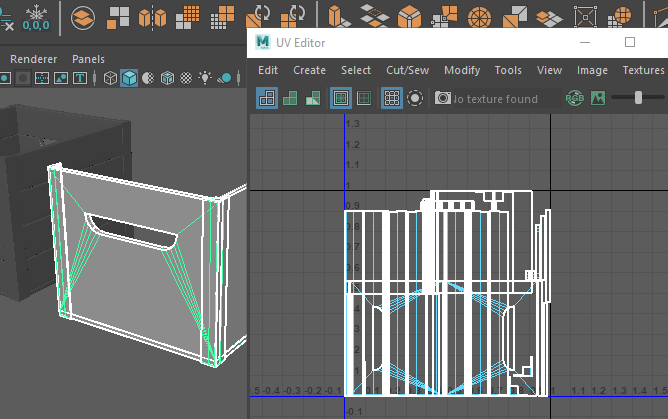The height and width of the screenshot is (419, 668).
Task: Click the Create menu in UV Editor
Action: (309, 70)
